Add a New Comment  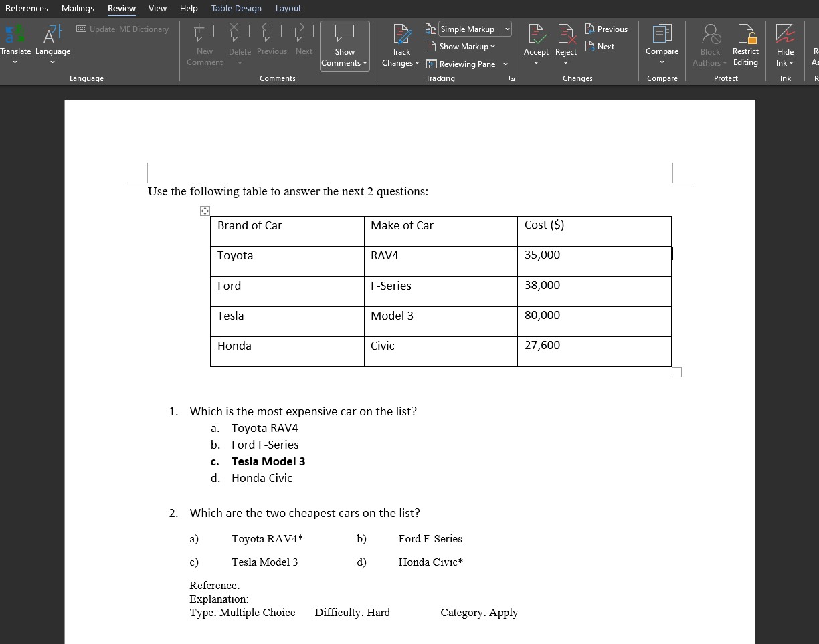[x=205, y=44]
